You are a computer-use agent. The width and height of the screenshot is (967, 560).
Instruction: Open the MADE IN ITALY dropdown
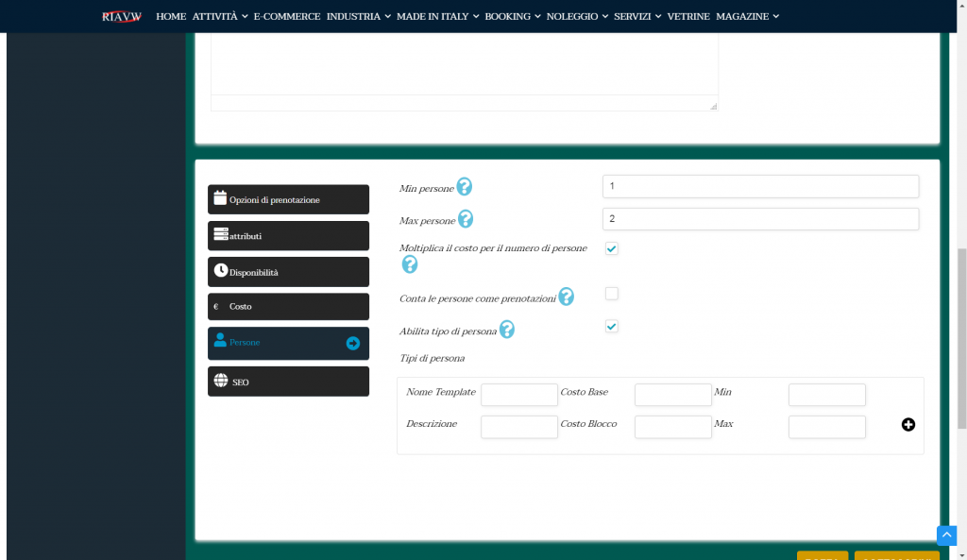(x=437, y=16)
